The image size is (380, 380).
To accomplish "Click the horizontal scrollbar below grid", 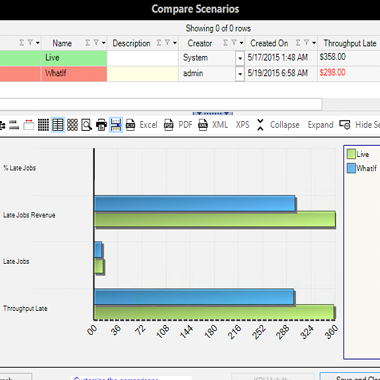I will 161,104.
